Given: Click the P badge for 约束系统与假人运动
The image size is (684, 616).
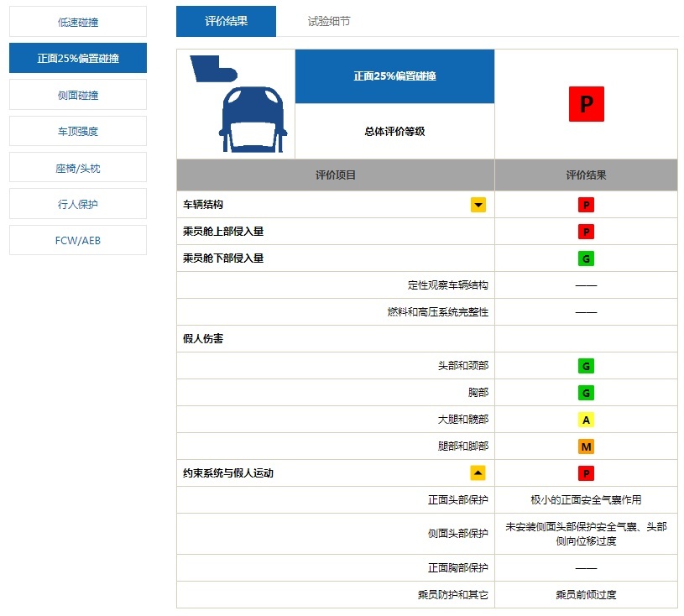Looking at the screenshot, I should click(587, 473).
